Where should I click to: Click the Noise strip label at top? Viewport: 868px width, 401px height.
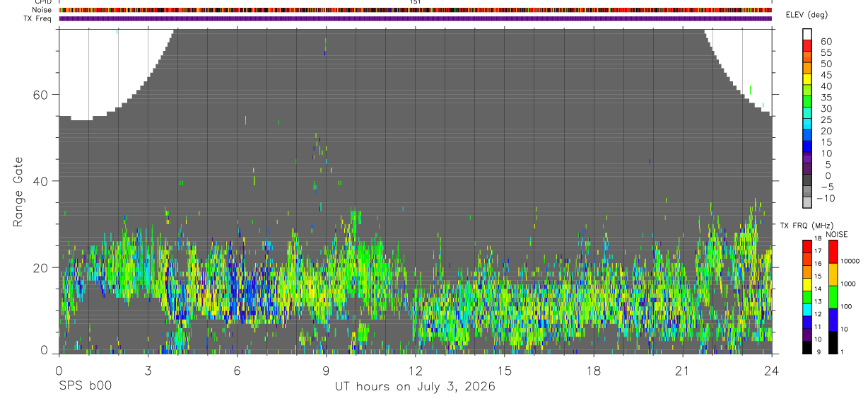coord(43,10)
